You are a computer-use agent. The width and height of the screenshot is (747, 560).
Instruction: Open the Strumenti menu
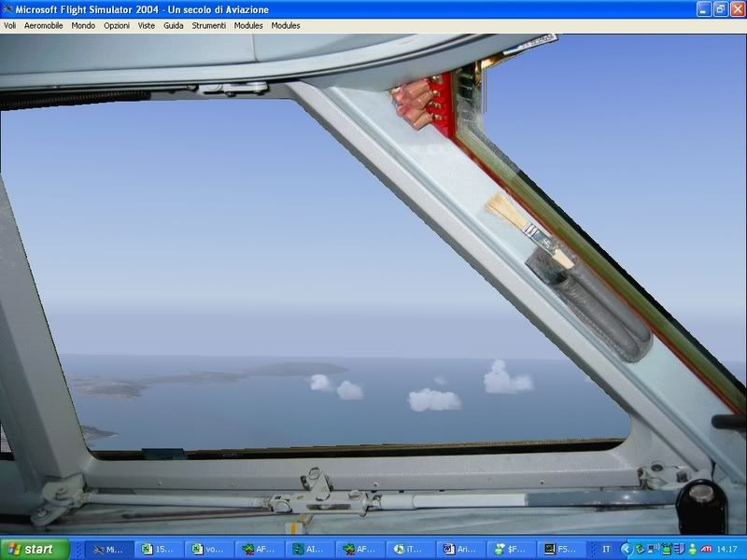(208, 26)
